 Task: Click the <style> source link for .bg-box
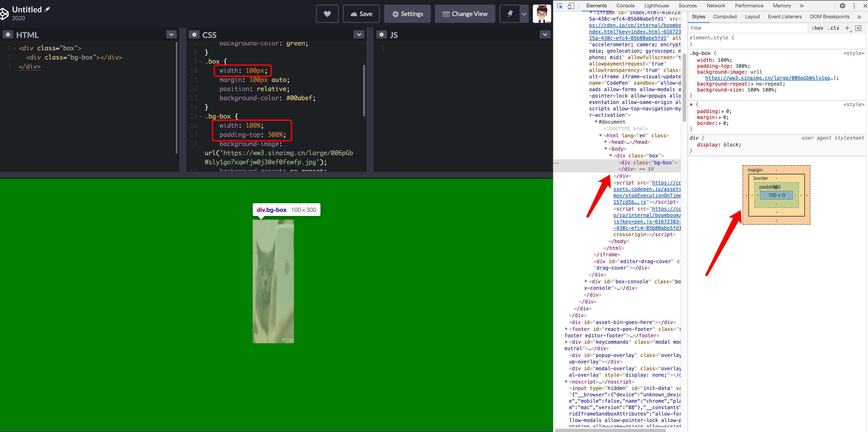click(854, 53)
